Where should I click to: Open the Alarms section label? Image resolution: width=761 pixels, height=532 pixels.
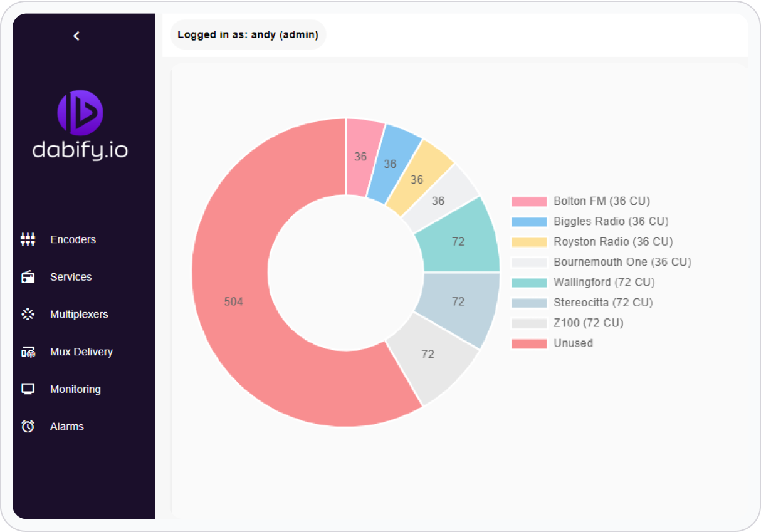click(x=67, y=427)
